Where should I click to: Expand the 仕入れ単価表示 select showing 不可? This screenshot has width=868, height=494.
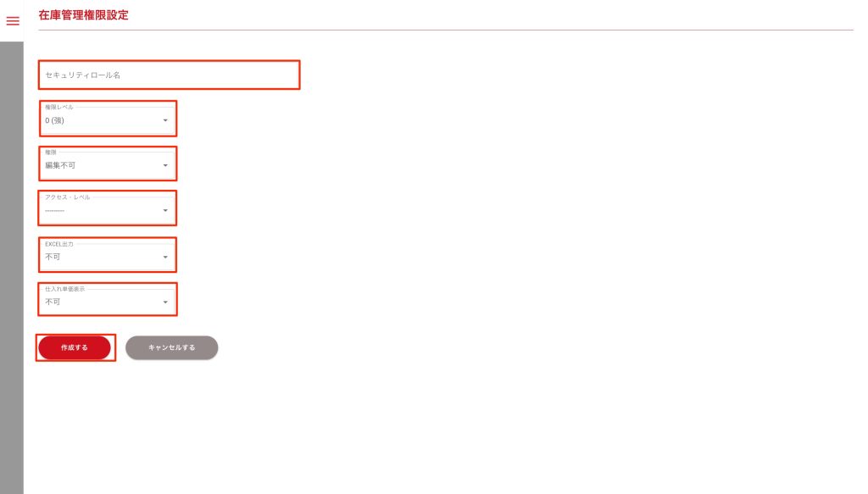pos(106,300)
